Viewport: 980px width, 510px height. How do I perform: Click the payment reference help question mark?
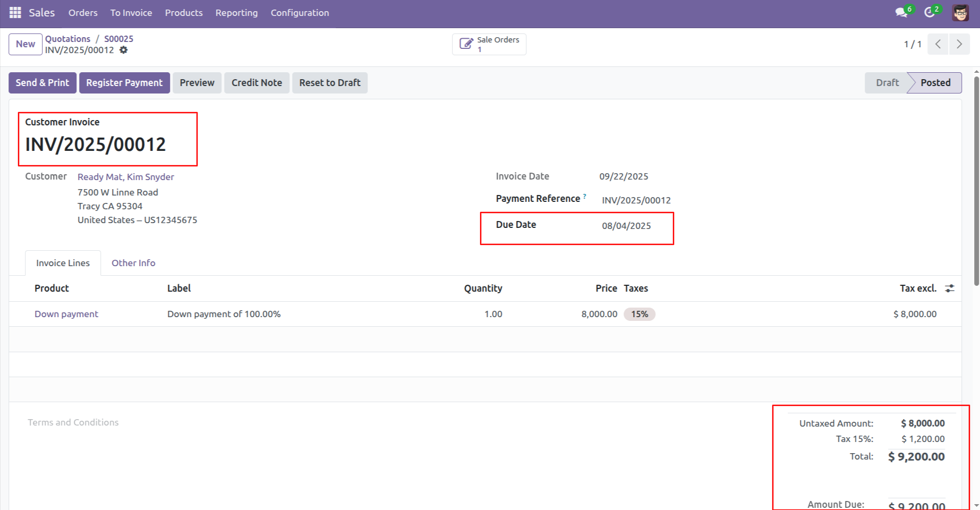585,196
